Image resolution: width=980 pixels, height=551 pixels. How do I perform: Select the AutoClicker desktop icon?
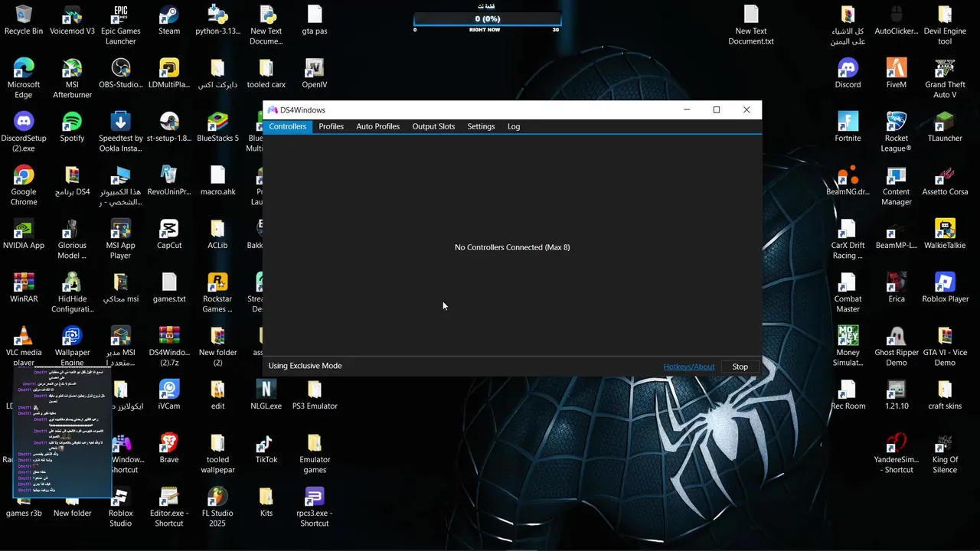coord(897,21)
